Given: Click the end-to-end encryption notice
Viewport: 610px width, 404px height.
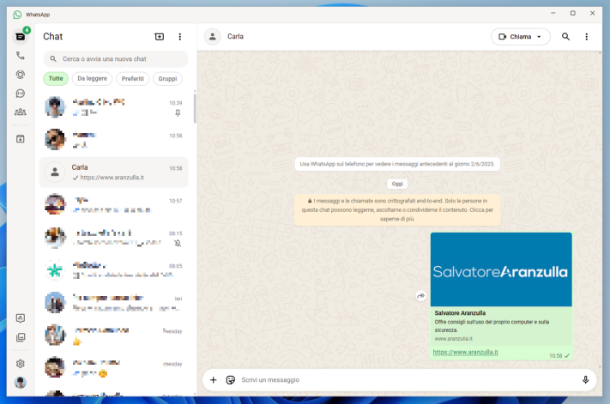Looking at the screenshot, I should (397, 210).
